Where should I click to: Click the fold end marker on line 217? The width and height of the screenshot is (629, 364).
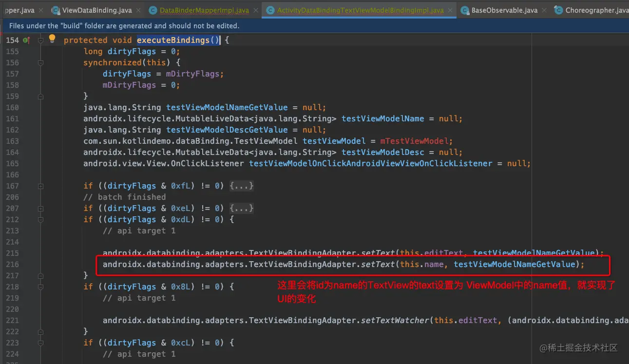pyautogui.click(x=40, y=275)
